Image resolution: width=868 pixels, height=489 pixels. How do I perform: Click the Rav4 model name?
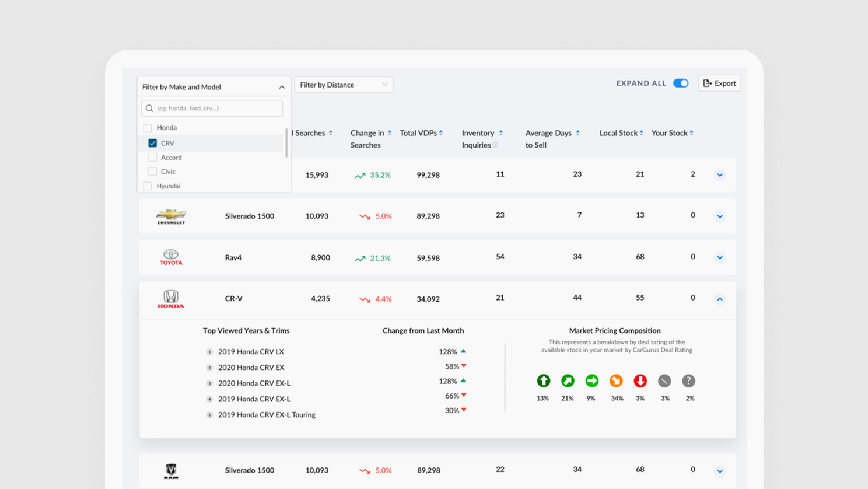pos(233,257)
